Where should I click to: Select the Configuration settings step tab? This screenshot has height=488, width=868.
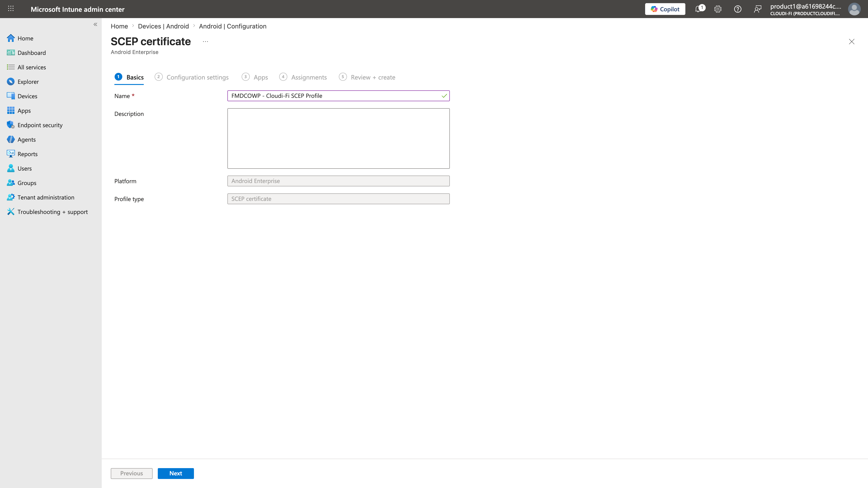(x=191, y=77)
